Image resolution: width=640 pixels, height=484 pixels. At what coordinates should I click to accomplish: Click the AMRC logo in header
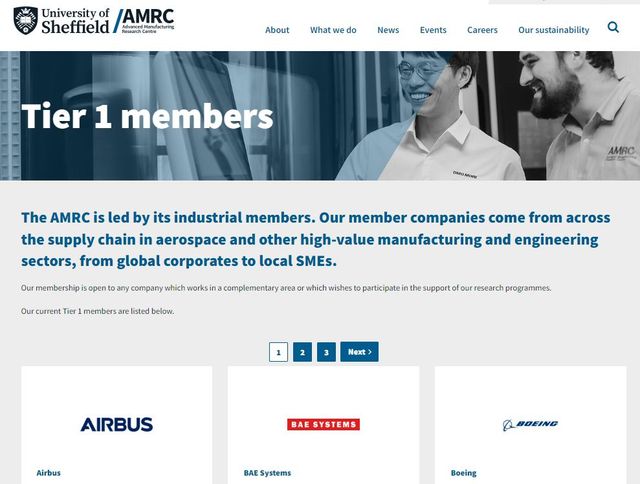pos(144,21)
